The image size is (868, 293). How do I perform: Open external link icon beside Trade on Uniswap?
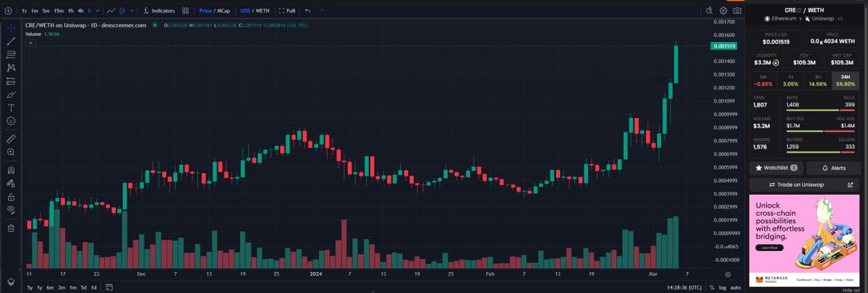pos(849,185)
